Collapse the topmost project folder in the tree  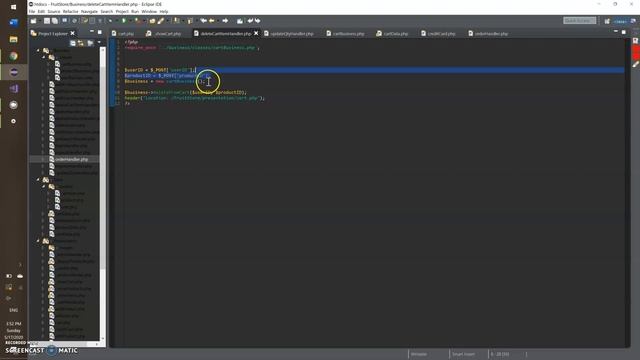[x=38, y=50]
